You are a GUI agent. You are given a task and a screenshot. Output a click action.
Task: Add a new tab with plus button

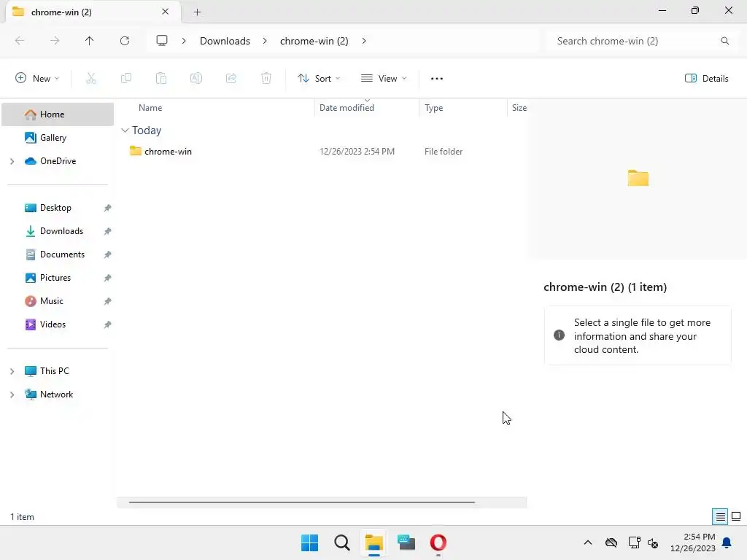[x=197, y=12]
